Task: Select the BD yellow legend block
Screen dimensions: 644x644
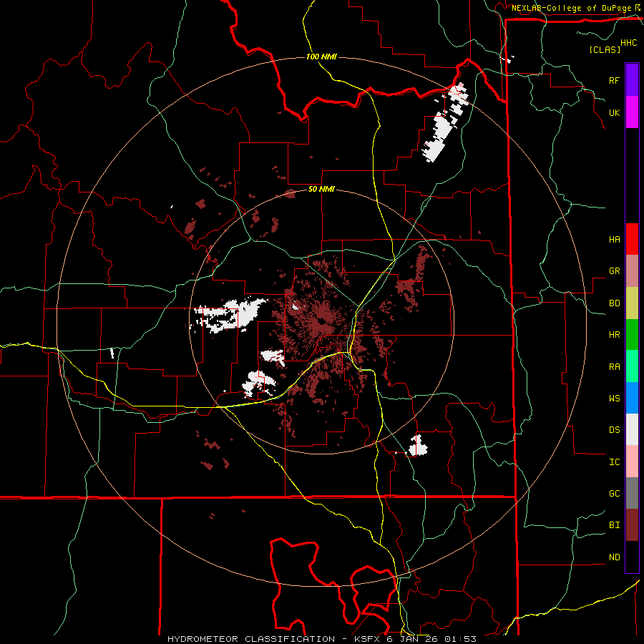Action: click(x=632, y=303)
